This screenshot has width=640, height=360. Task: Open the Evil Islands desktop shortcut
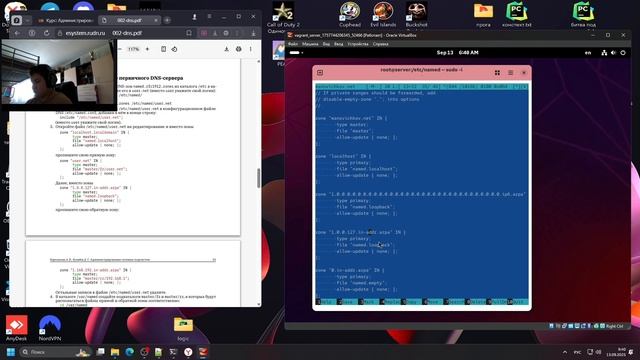click(x=383, y=15)
